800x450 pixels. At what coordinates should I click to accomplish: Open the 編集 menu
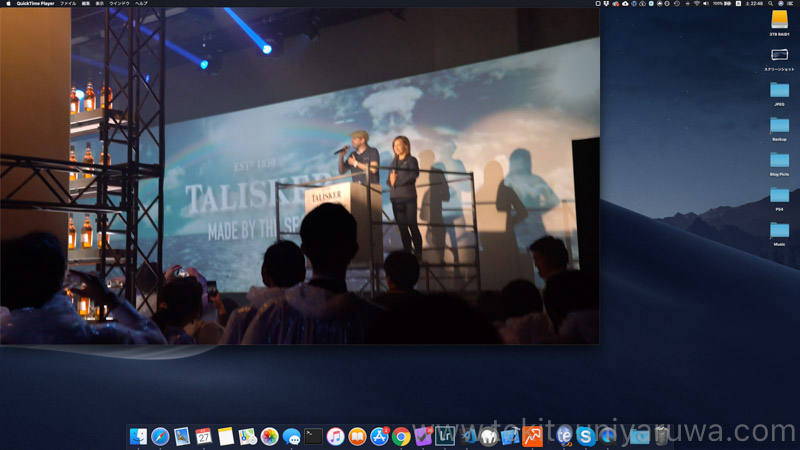pos(86,3)
